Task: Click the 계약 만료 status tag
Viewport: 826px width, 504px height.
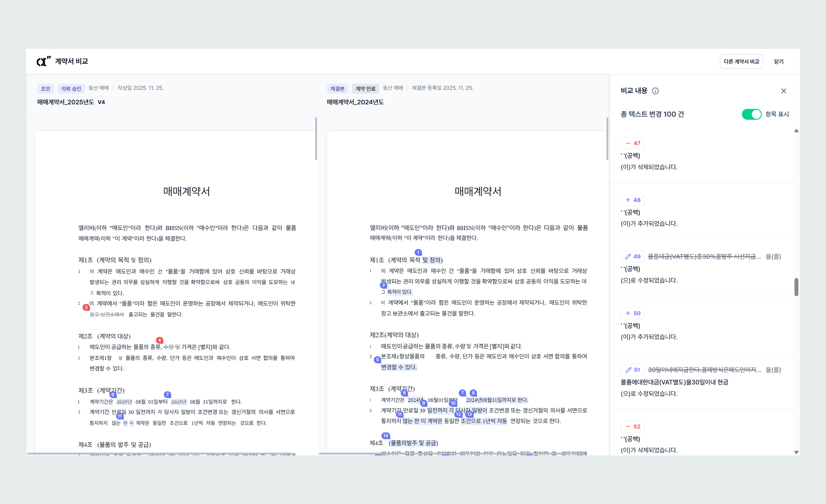Action: pyautogui.click(x=365, y=88)
